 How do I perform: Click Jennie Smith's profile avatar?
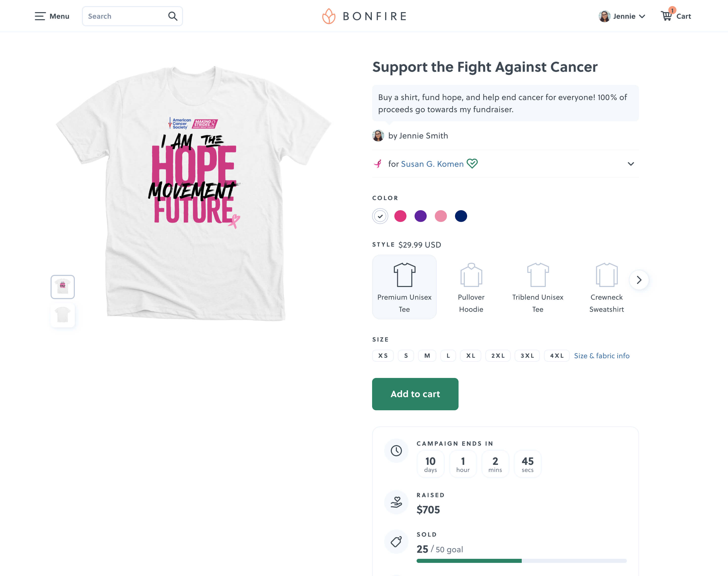tap(378, 136)
